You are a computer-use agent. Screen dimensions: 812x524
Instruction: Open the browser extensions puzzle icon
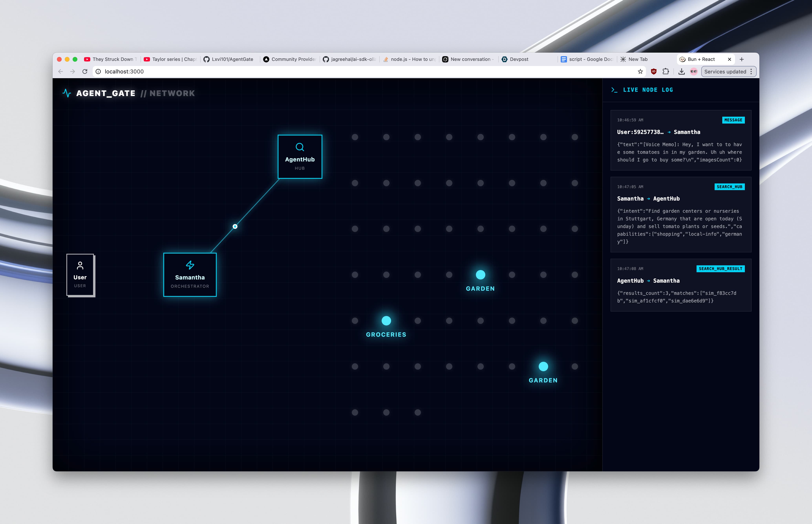point(666,71)
